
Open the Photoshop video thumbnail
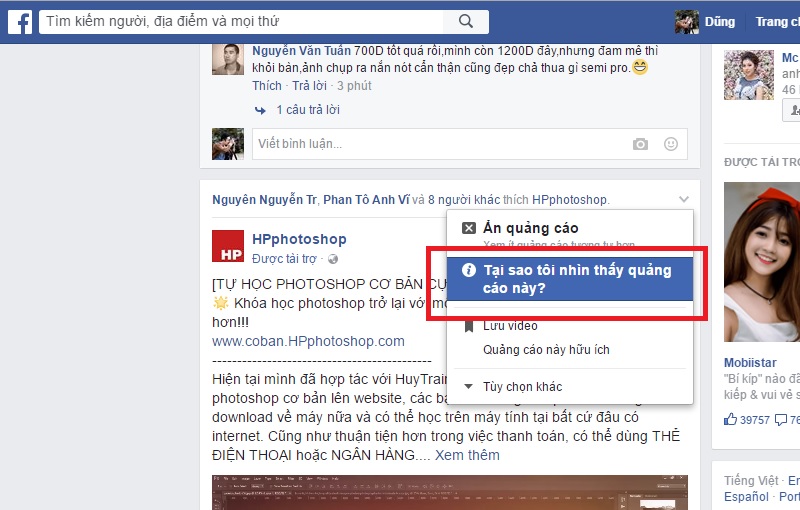tap(449, 493)
